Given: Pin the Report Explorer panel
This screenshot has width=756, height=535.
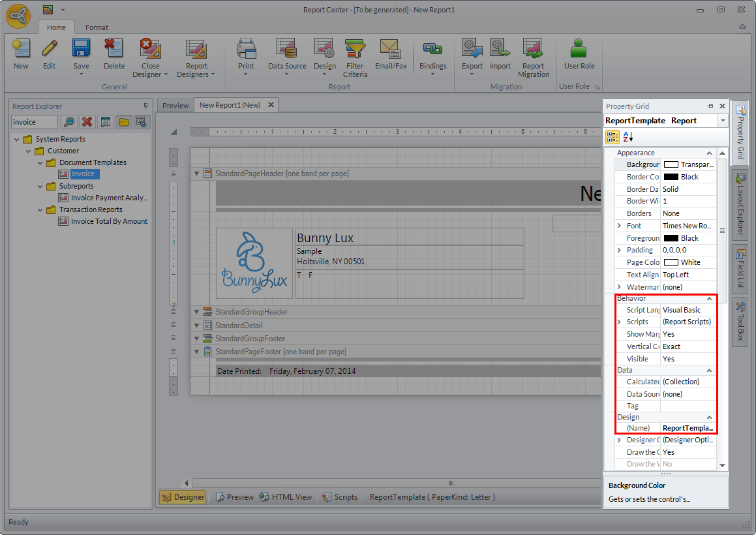Looking at the screenshot, I should pyautogui.click(x=145, y=106).
